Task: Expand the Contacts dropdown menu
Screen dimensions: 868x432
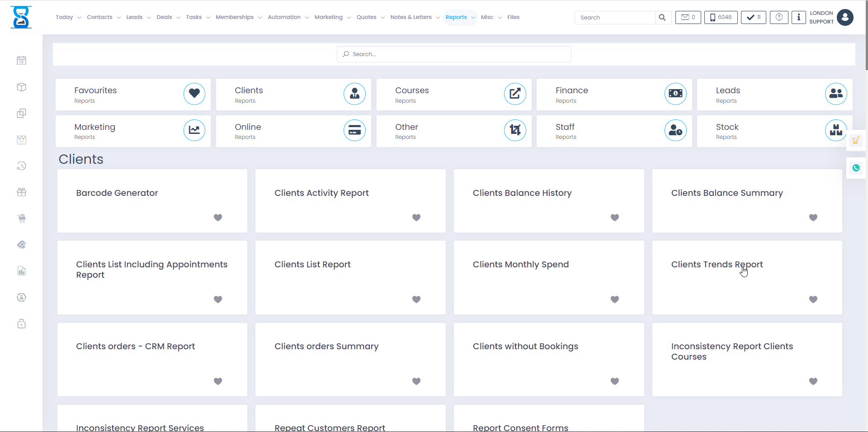Action: click(x=104, y=17)
